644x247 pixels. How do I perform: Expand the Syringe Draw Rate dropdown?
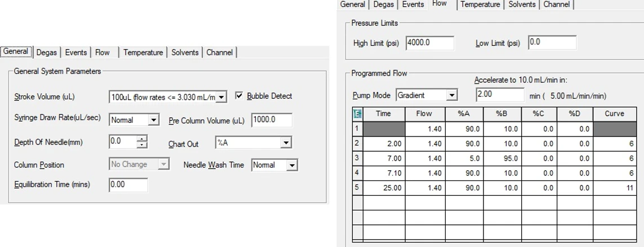154,120
